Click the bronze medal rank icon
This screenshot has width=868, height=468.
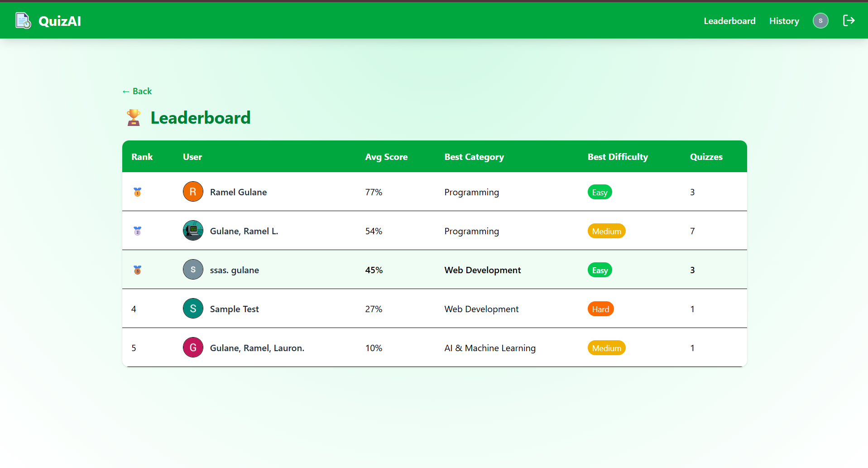(x=138, y=270)
